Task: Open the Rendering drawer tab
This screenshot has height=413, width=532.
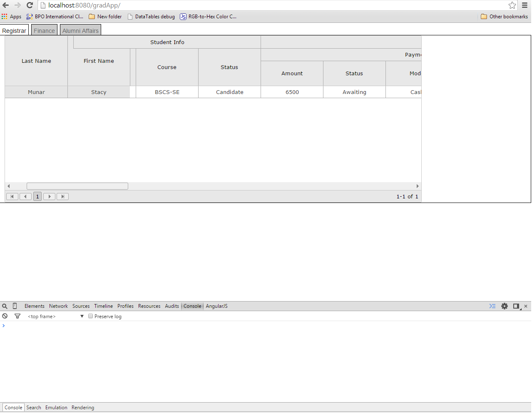Action: click(83, 408)
